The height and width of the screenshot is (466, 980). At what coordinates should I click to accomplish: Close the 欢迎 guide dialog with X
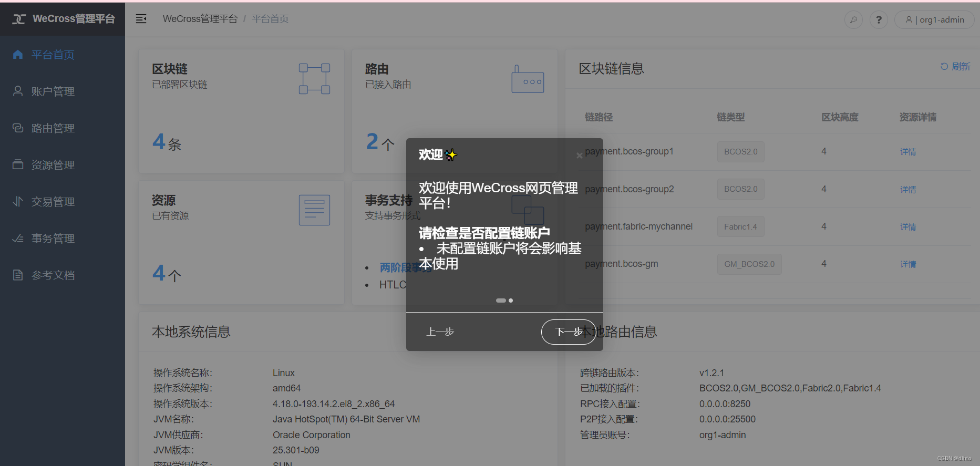pos(579,156)
